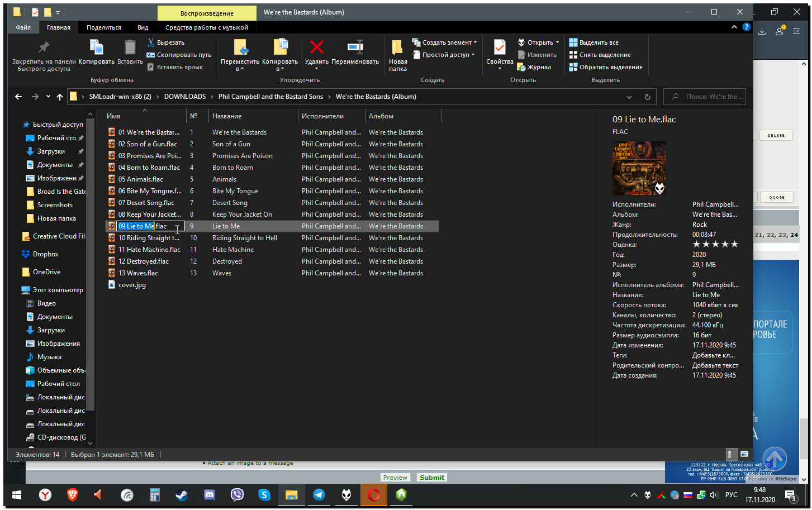Screen dimensions: 812x510
Task: Click the Воспроизведение contextual tab
Action: (207, 13)
